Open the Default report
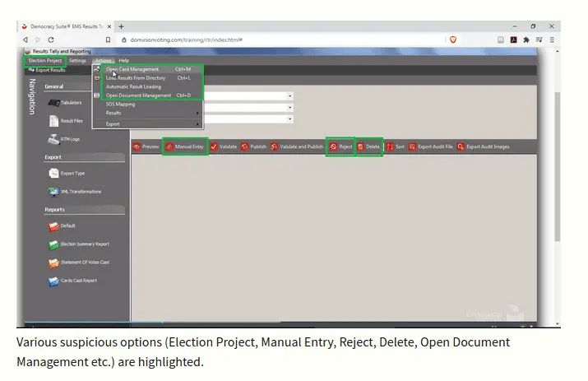Screen dimensions: 588x381 tap(62, 226)
